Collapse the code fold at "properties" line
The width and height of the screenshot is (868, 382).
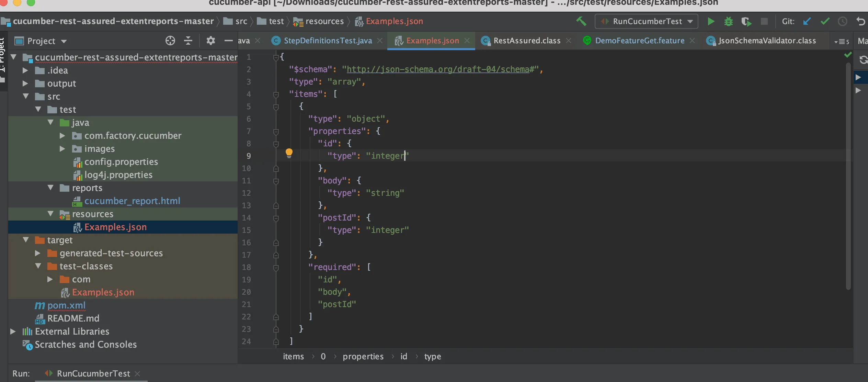click(x=276, y=131)
